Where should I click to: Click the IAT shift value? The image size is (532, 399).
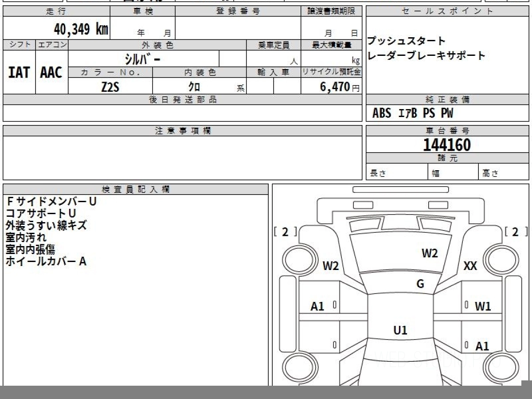19,73
